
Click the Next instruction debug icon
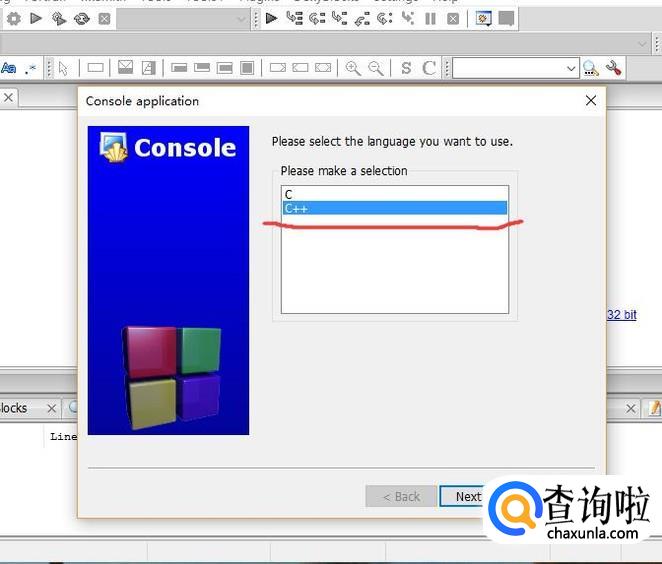384,18
